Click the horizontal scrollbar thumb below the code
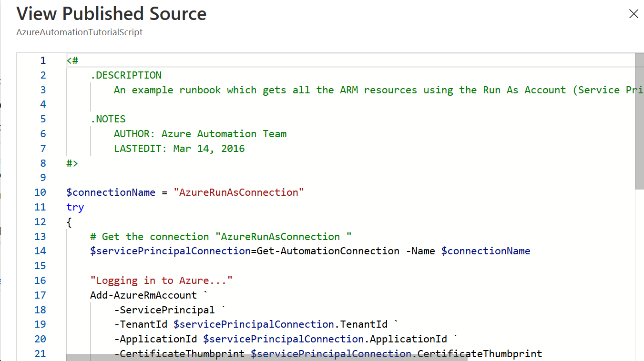644x361 pixels. tap(266, 357)
